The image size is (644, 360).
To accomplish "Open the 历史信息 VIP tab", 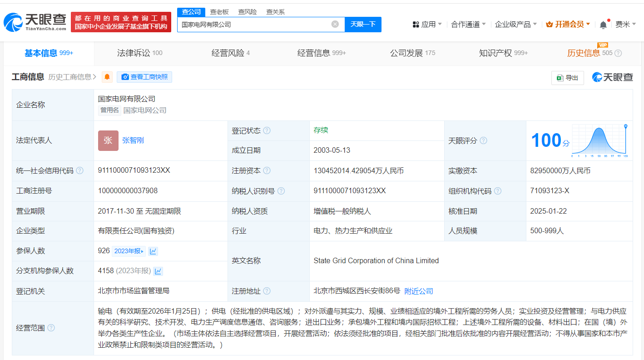I will [x=590, y=53].
